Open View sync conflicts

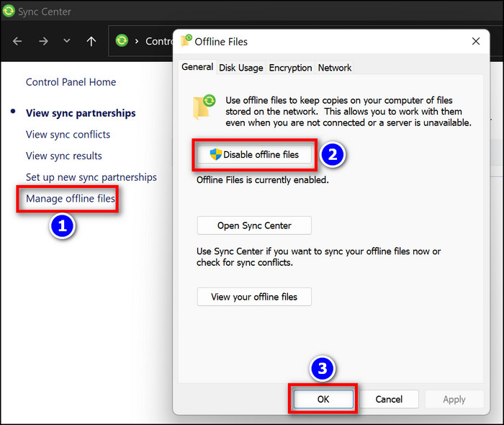pyautogui.click(x=68, y=135)
